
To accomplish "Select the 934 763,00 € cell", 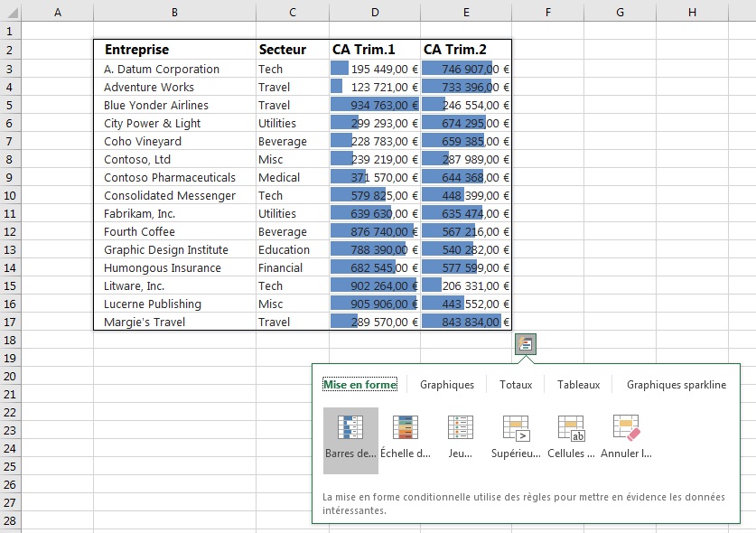I will coord(375,105).
